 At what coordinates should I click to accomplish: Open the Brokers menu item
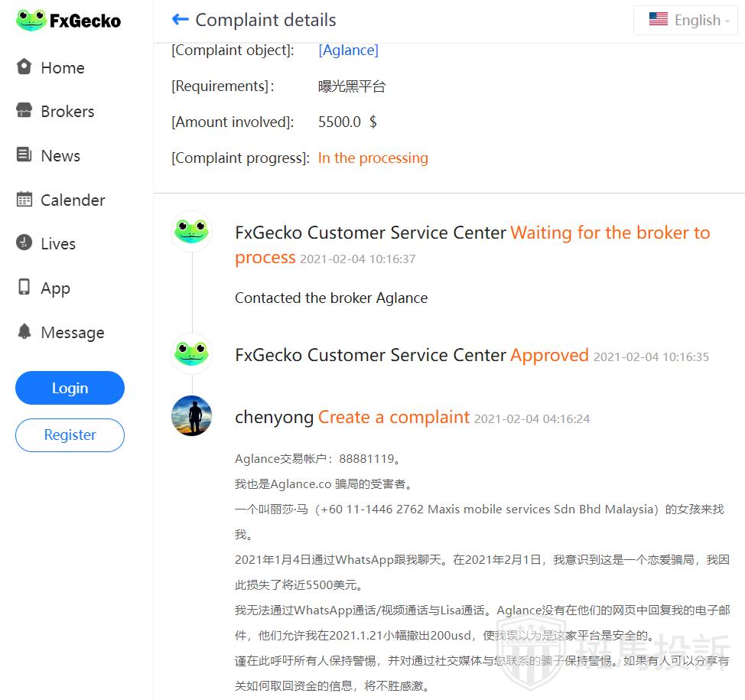click(67, 112)
